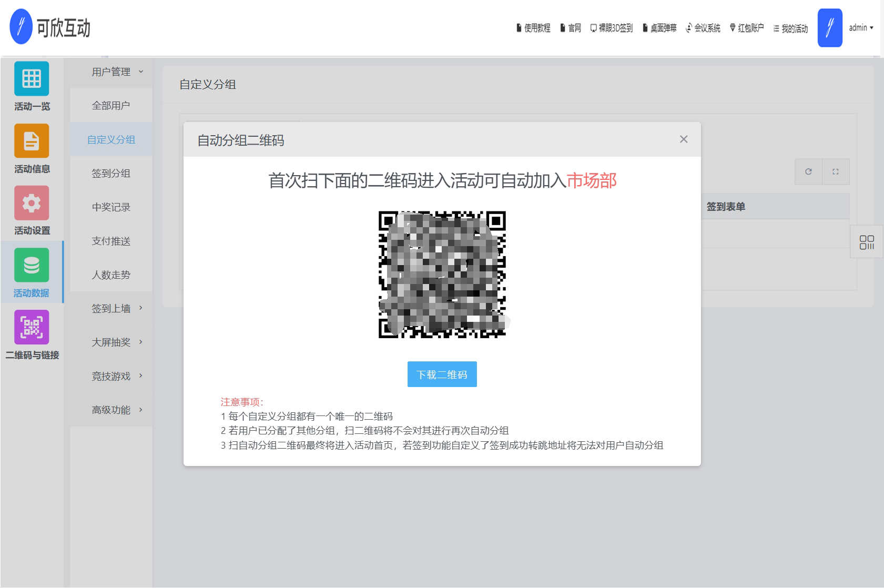Select the 全部用户 menu item
This screenshot has height=588, width=884.
coord(111,106)
